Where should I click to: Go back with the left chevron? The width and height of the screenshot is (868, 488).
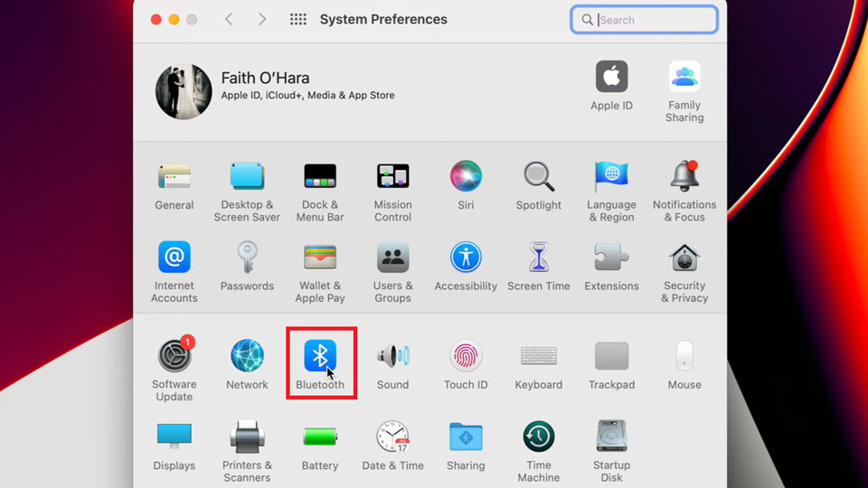click(229, 19)
